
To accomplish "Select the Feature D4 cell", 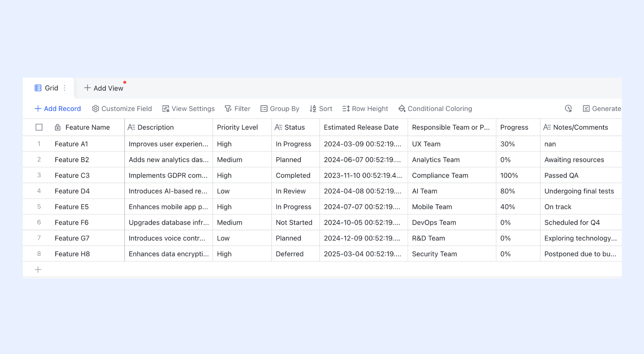I will 88,191.
